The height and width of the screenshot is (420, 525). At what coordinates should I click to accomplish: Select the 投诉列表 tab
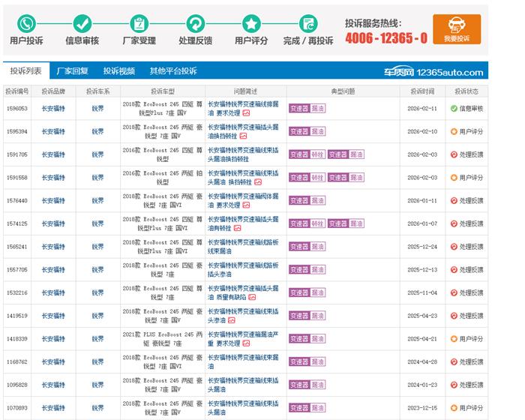25,71
